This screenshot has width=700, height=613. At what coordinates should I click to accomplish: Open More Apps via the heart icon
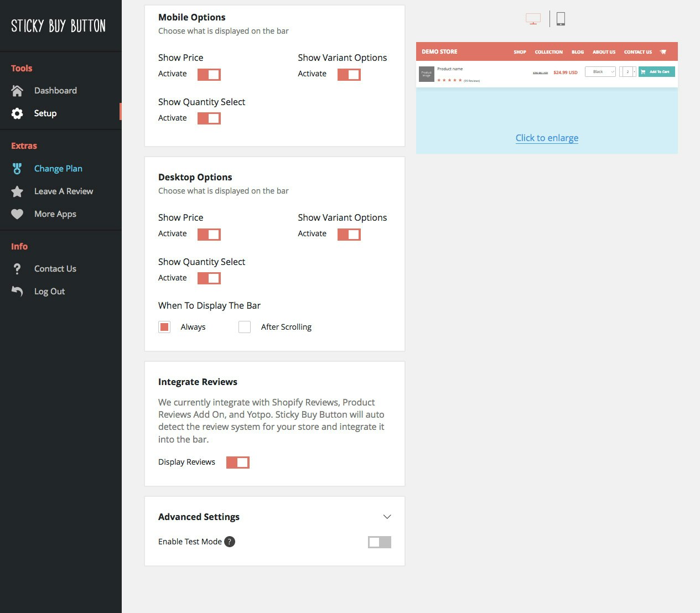coord(17,214)
